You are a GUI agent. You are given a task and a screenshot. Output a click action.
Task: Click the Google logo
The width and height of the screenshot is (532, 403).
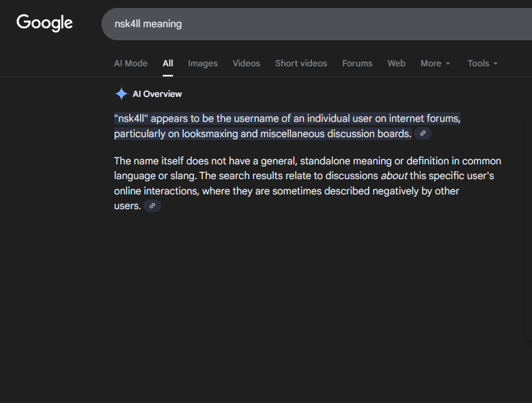point(44,23)
